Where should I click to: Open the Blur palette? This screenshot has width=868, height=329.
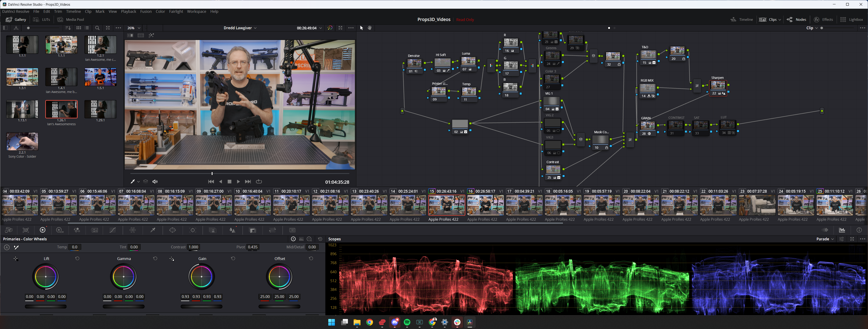232,230
